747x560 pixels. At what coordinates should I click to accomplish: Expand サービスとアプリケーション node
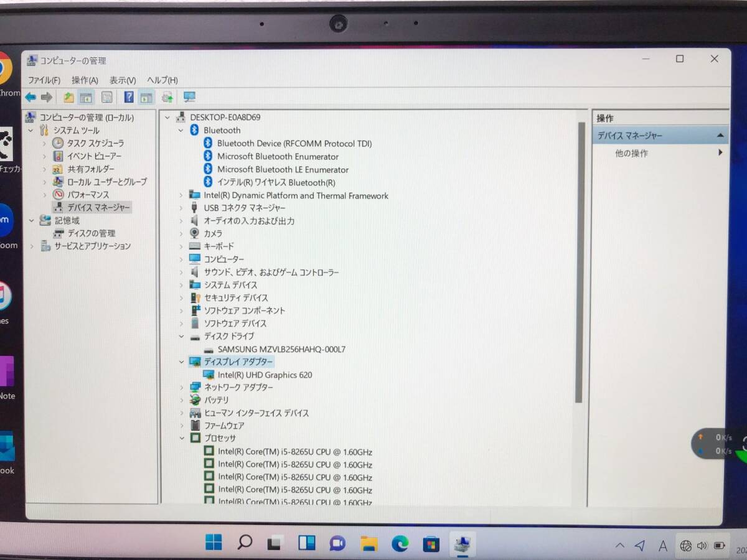click(x=31, y=246)
